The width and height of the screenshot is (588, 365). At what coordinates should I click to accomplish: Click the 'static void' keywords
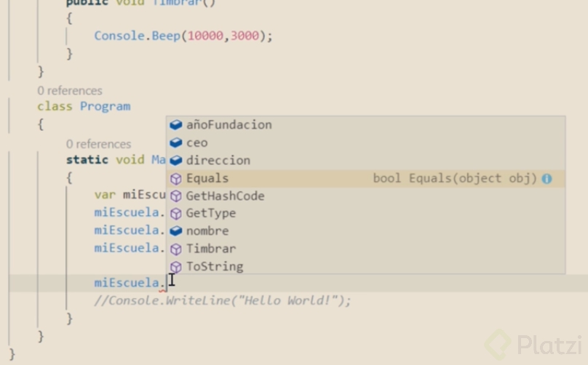coord(106,160)
